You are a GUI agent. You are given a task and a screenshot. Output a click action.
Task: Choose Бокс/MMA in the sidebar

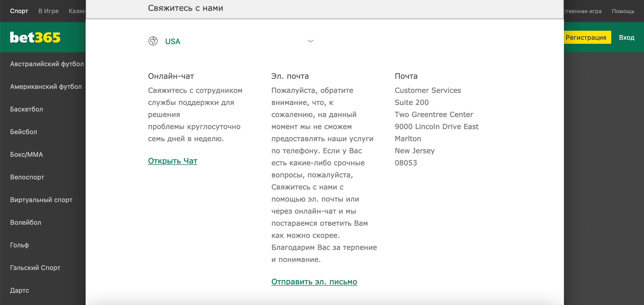(x=26, y=155)
